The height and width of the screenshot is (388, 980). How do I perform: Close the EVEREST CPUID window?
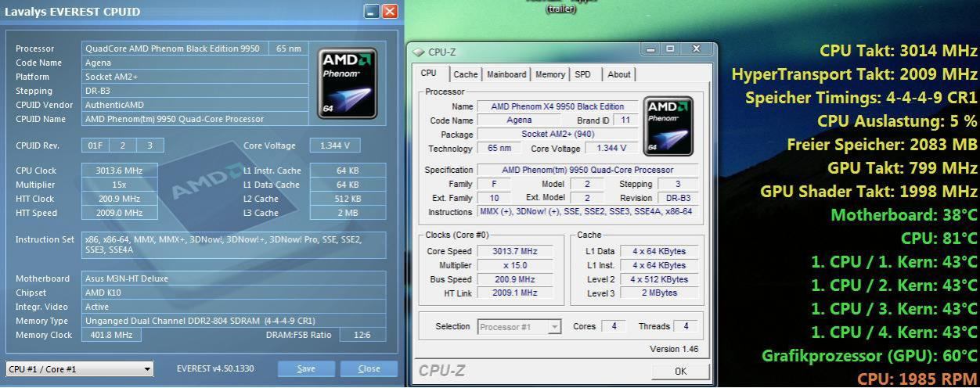(x=390, y=12)
